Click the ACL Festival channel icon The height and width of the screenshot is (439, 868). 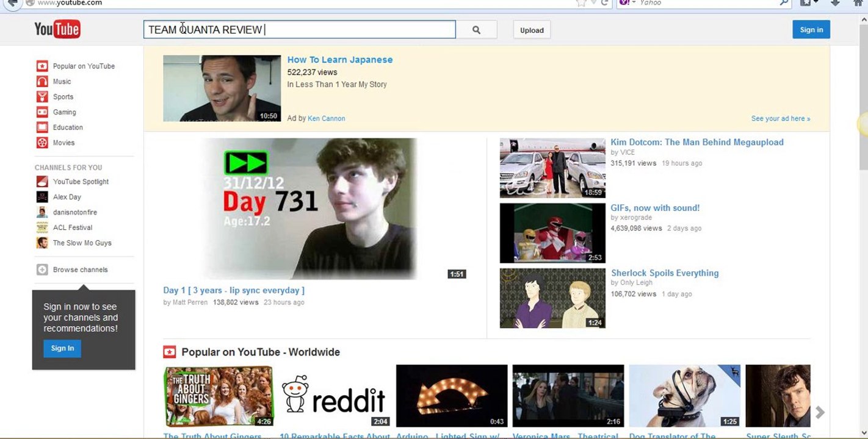pos(42,227)
